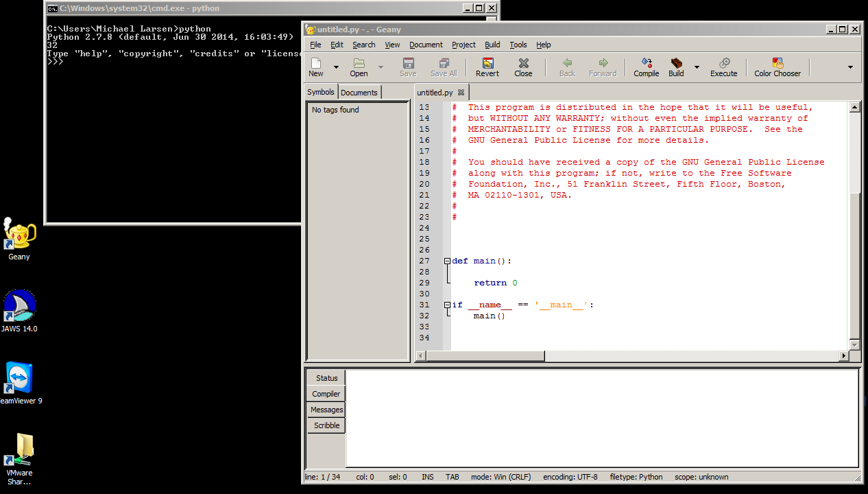Click the horizontal scrollbar right arrow
The image size is (868, 494).
pyautogui.click(x=844, y=356)
